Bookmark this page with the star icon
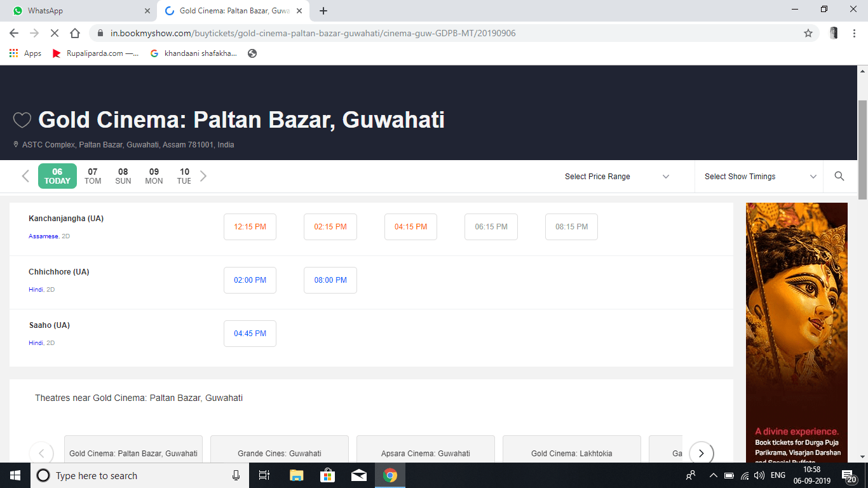The width and height of the screenshot is (868, 488). pos(808,33)
